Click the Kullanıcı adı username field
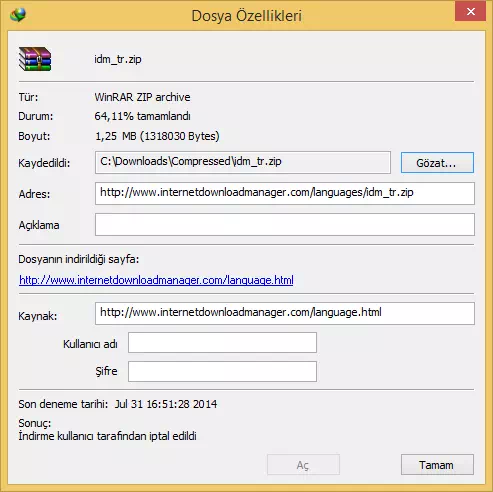Image resolution: width=493 pixels, height=492 pixels. click(222, 342)
